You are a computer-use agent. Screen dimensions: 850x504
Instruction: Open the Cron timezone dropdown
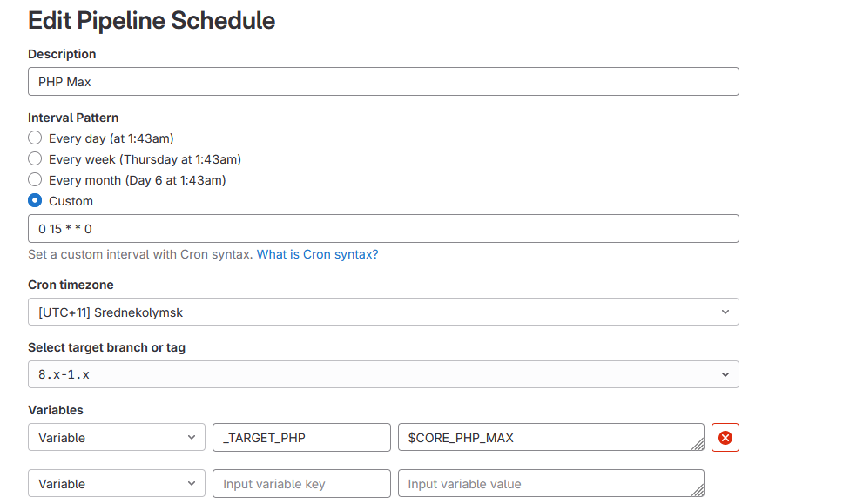[383, 311]
